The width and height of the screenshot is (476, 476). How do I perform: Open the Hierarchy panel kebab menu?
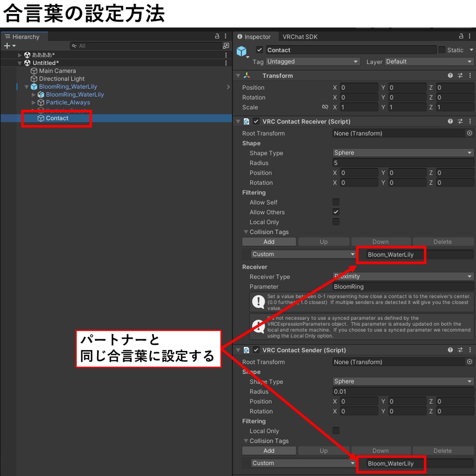click(x=225, y=36)
